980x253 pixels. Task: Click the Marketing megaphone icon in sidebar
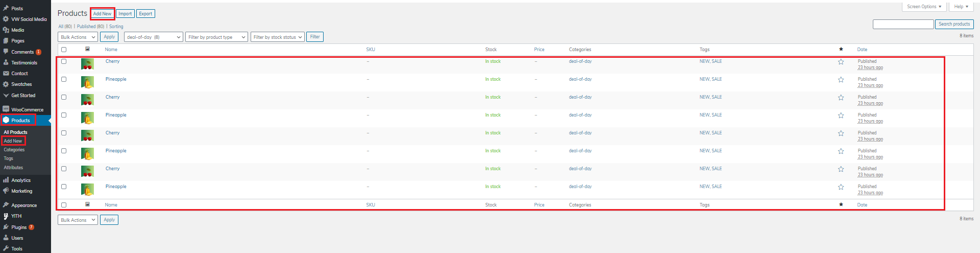coord(6,191)
